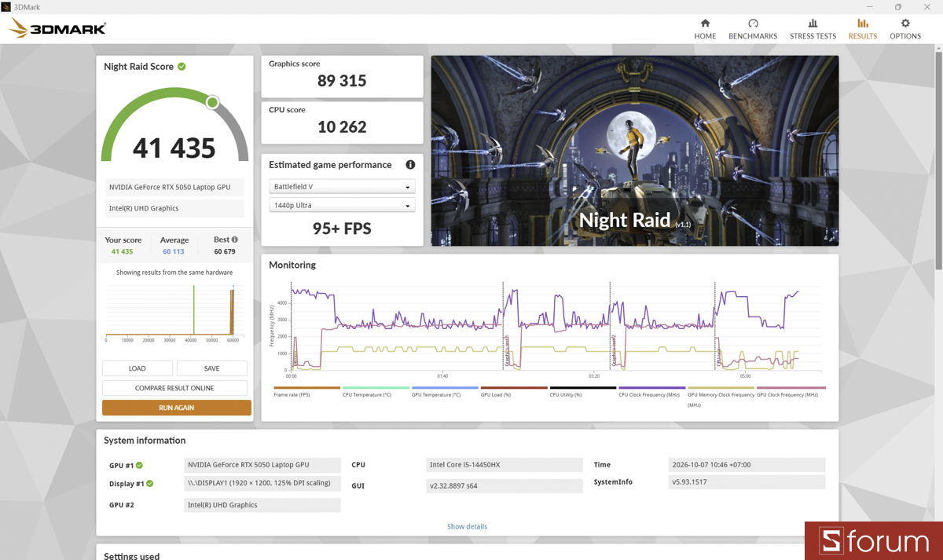Open the Show details link
Screen dimensions: 943x560
pos(467,526)
